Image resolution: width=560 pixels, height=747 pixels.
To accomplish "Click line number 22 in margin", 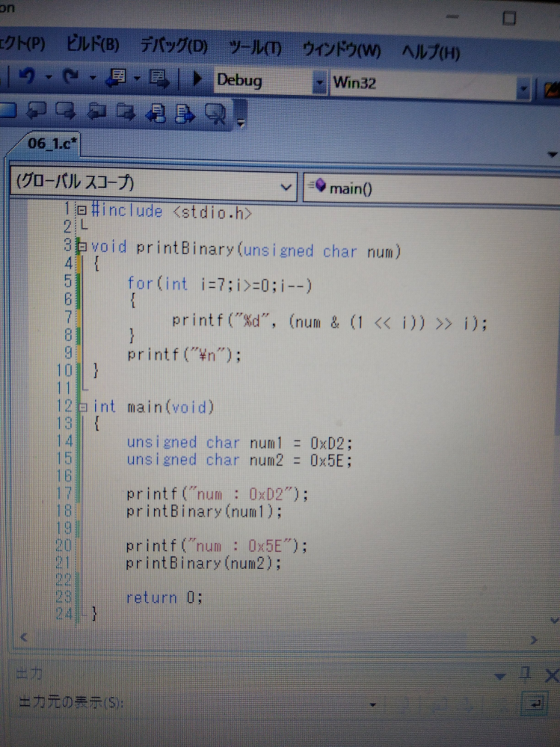I will pyautogui.click(x=63, y=580).
